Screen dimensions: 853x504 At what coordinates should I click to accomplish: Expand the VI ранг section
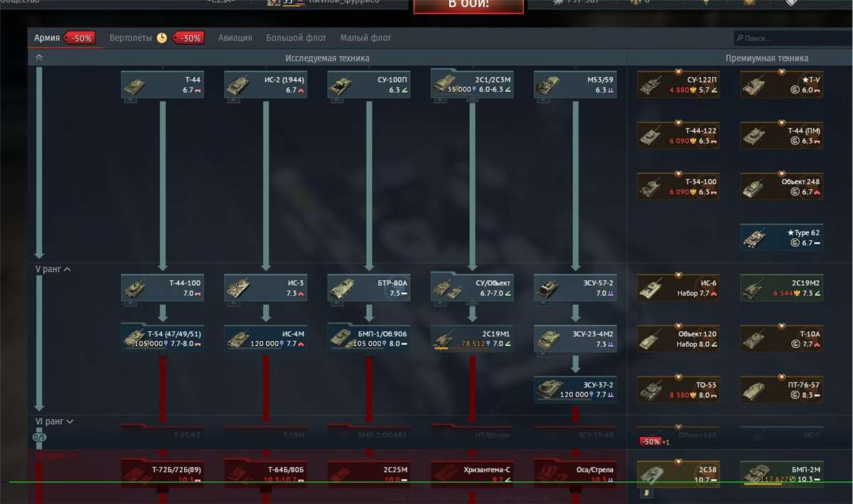coord(54,422)
